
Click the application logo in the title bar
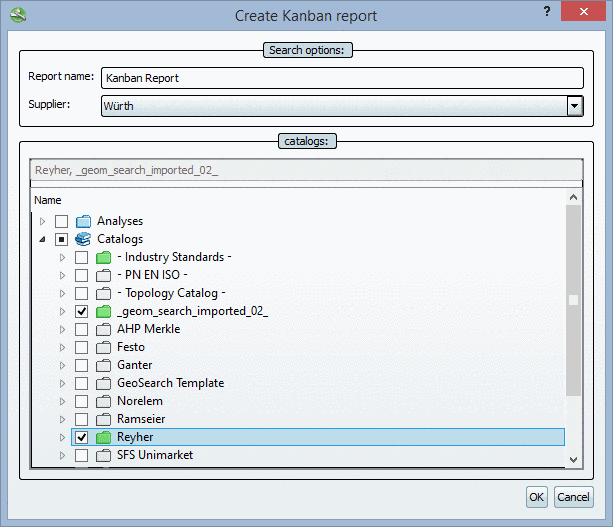coord(18,15)
